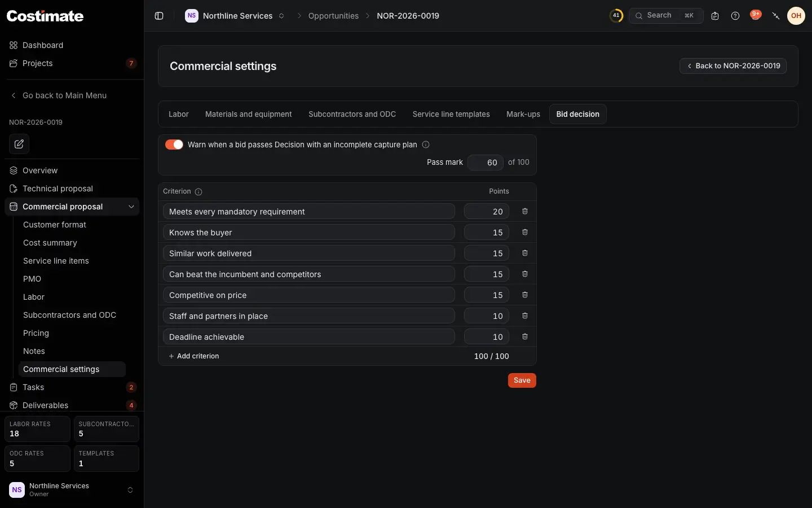This screenshot has width=812, height=508.
Task: Click Back to NOR-2026-0019 button
Action: coord(733,66)
